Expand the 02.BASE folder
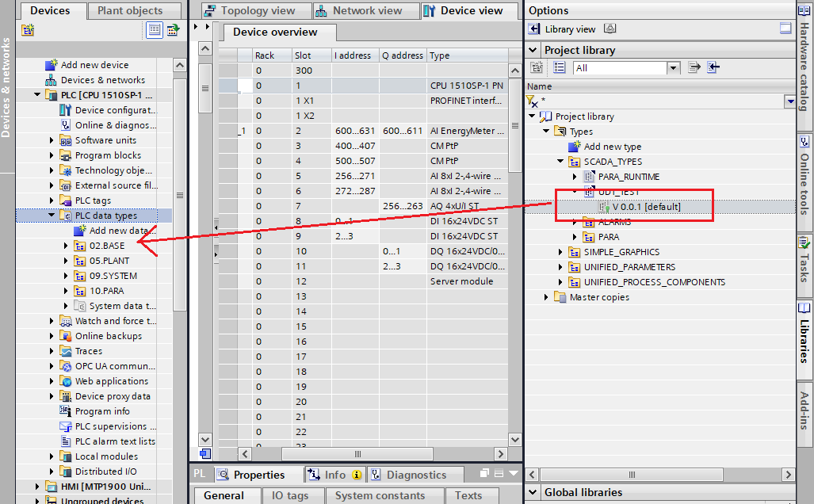This screenshot has width=814, height=504. click(x=66, y=246)
